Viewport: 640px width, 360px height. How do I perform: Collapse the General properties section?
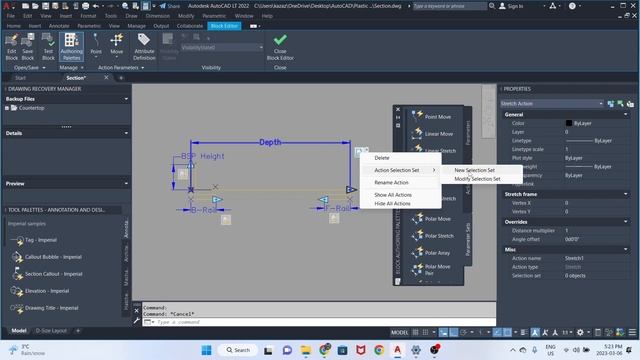pos(625,115)
